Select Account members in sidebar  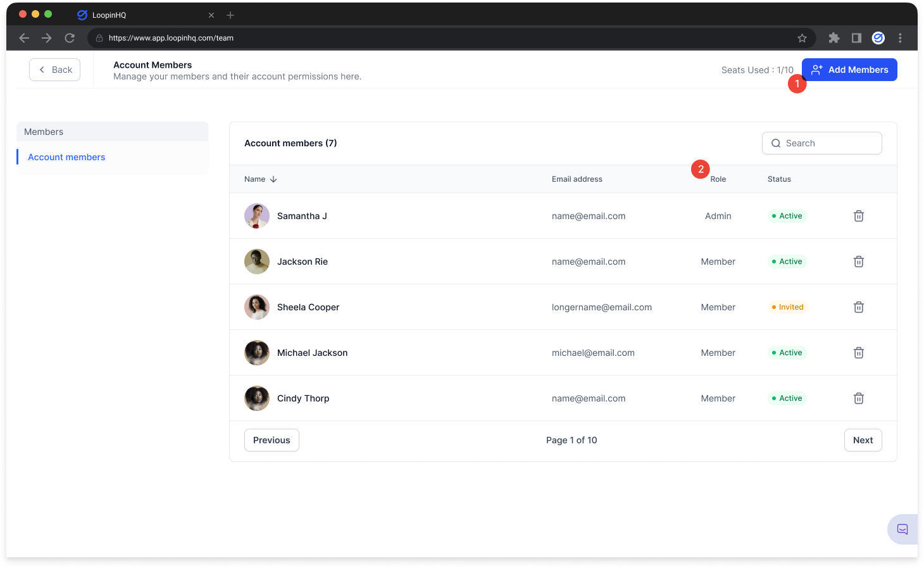[x=66, y=157]
